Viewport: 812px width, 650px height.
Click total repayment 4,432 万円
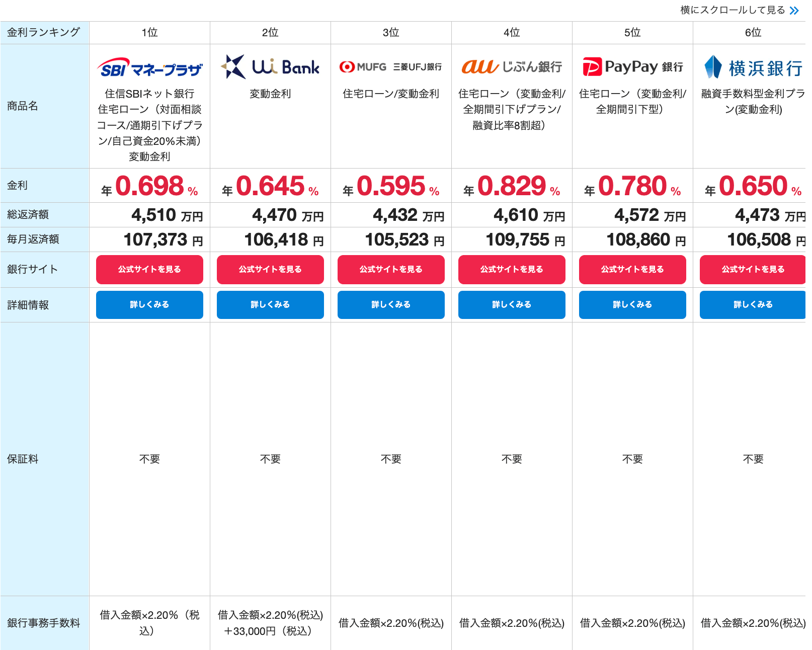click(x=409, y=215)
